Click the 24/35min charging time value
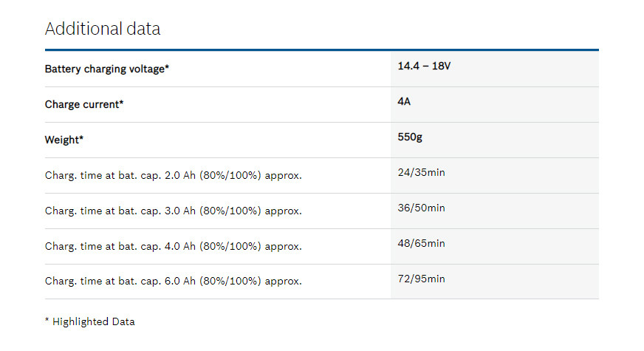The width and height of the screenshot is (644, 351). point(421,172)
